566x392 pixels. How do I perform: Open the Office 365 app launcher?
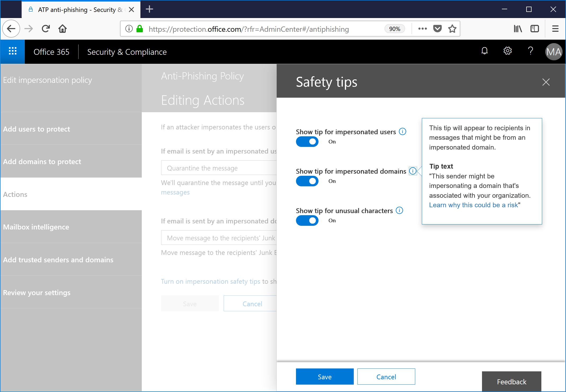[x=12, y=51]
